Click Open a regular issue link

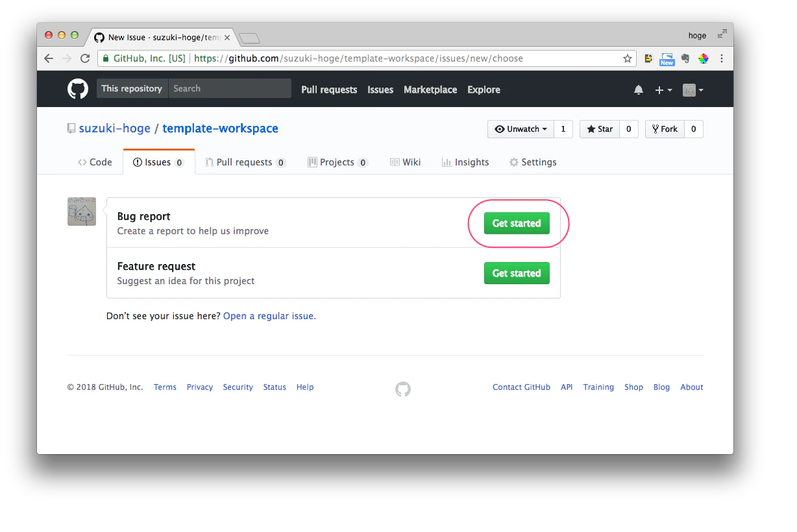269,316
